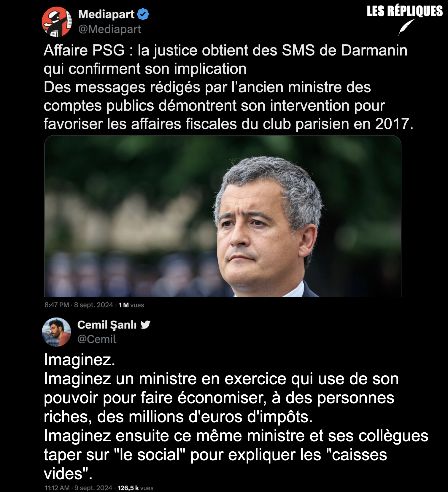The height and width of the screenshot is (492, 448).
Task: Open Cemil Şanlı's profile avatar
Action: pos(56,332)
